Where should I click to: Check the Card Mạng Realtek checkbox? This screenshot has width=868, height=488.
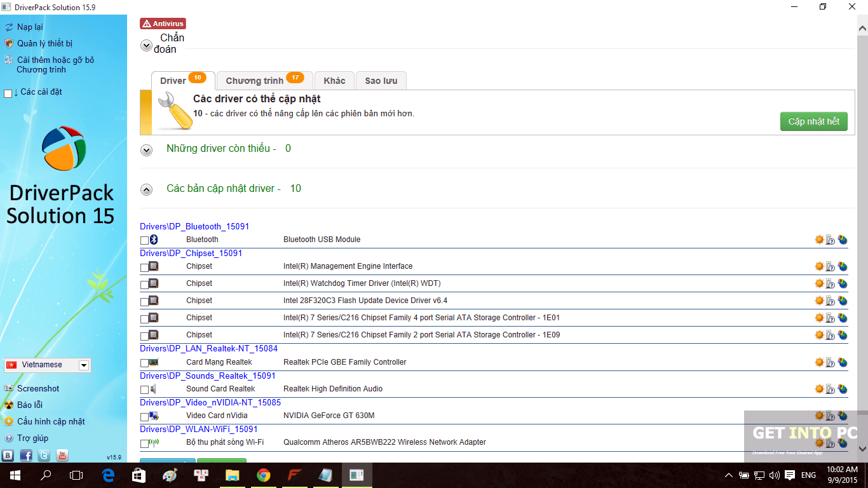[144, 363]
